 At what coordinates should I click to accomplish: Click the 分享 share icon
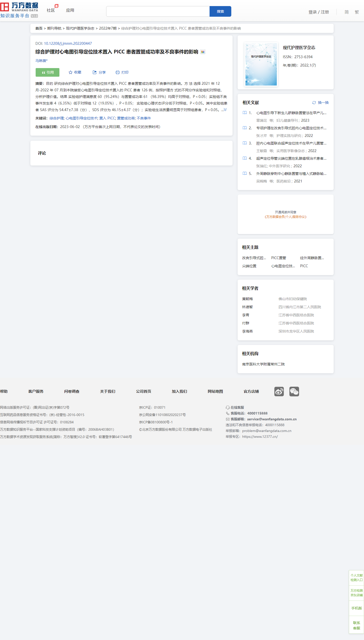(x=95, y=72)
